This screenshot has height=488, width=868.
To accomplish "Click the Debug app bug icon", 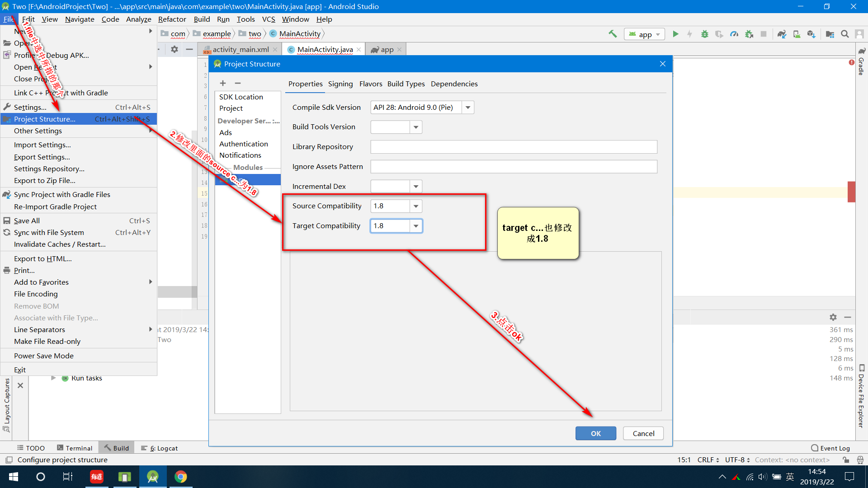I will [x=704, y=34].
